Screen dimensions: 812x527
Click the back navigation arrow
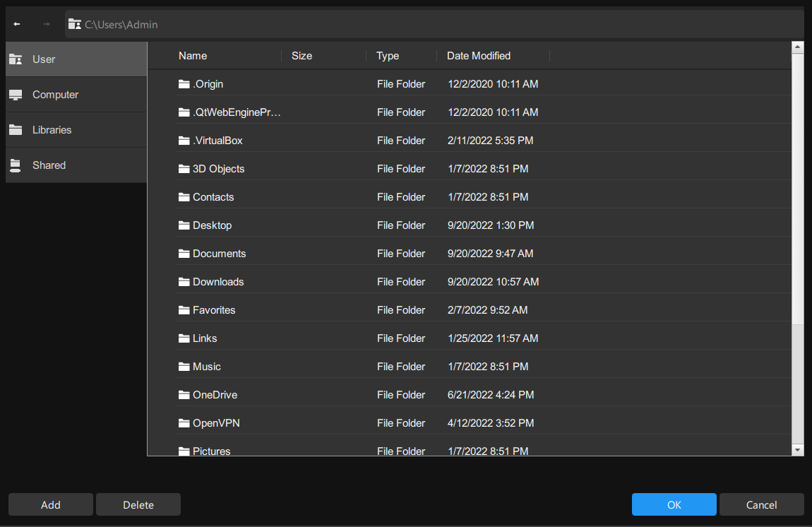pos(17,24)
